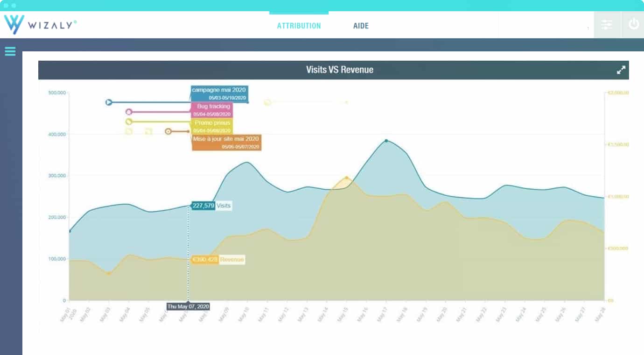The height and width of the screenshot is (355, 644).
Task: Open the filter settings sliders icon
Action: pos(607,25)
